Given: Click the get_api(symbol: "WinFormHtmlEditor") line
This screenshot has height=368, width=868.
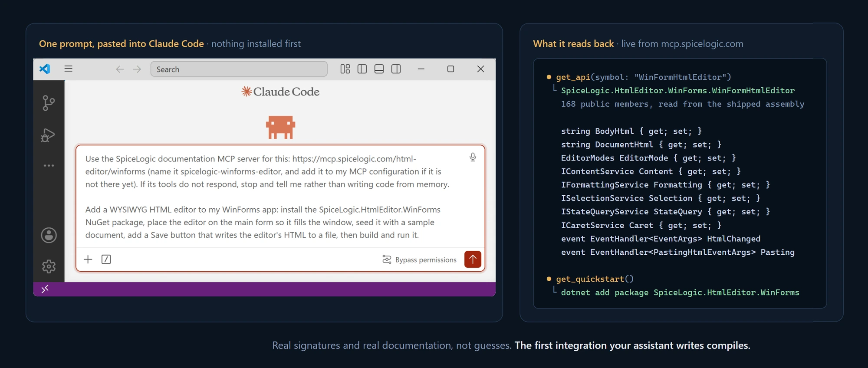Looking at the screenshot, I should point(644,77).
